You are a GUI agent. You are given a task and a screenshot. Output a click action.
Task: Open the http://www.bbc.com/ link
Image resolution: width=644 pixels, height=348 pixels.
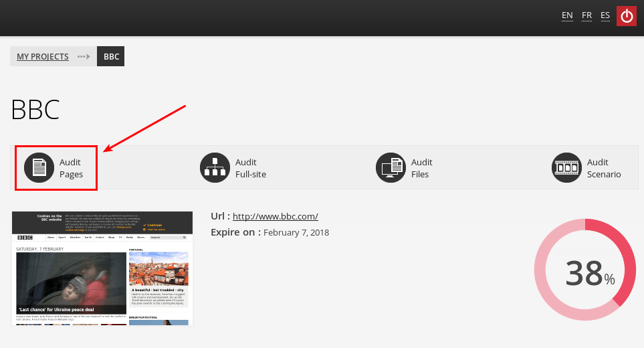pos(275,216)
